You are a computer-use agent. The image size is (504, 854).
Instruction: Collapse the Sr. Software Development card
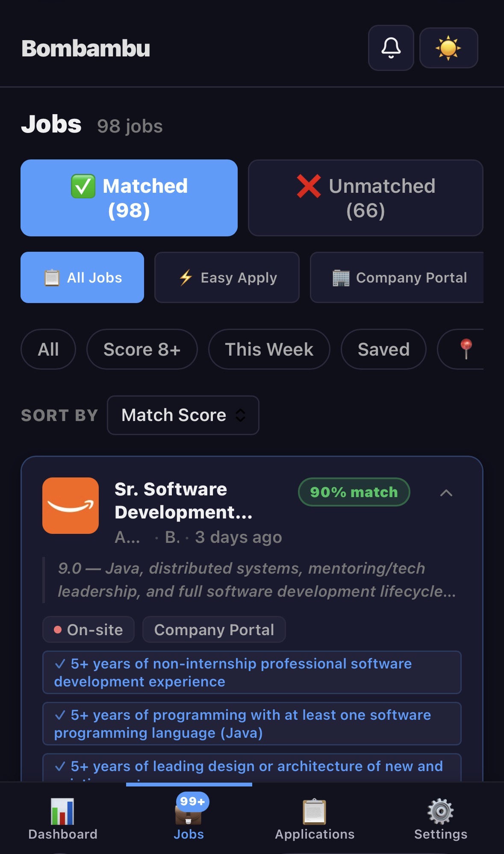click(446, 493)
